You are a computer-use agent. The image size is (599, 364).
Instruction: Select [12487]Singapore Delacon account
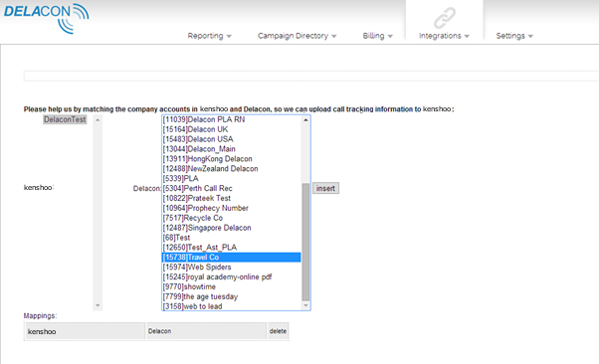tap(232, 228)
